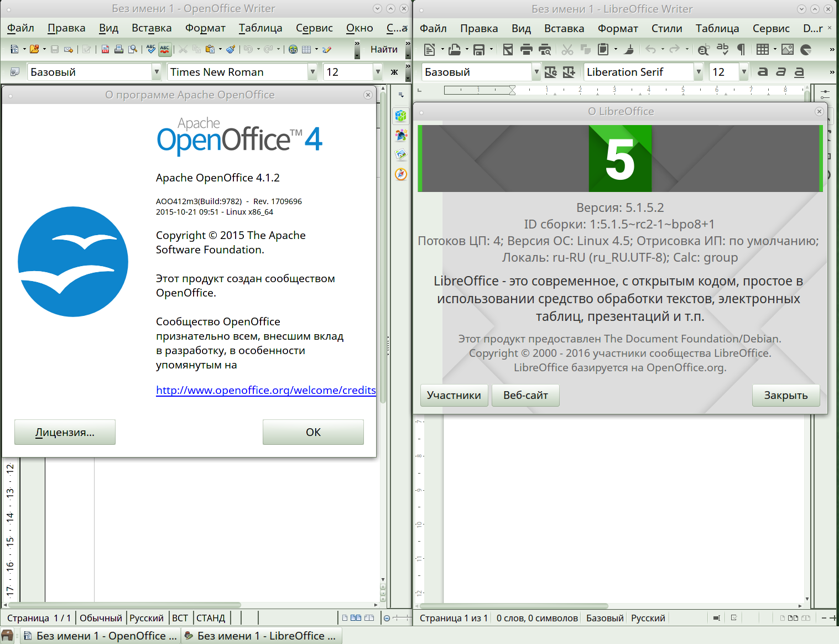The image size is (839, 644).
Task: Open Таблица menu in LibreOffice
Action: (717, 29)
